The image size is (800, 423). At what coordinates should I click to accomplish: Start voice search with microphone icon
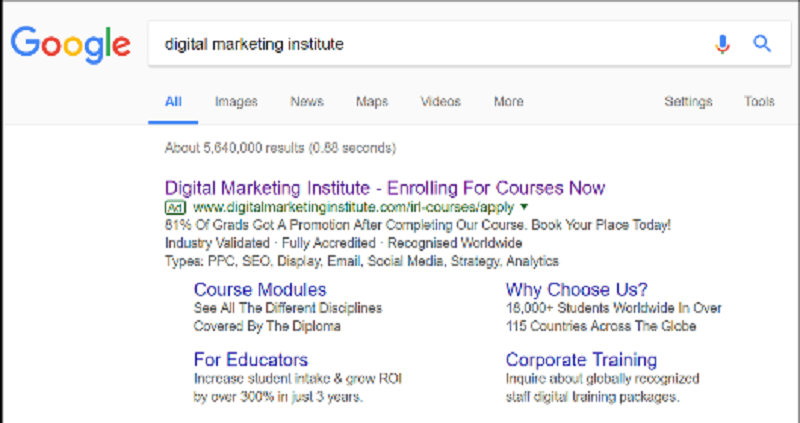click(x=722, y=44)
